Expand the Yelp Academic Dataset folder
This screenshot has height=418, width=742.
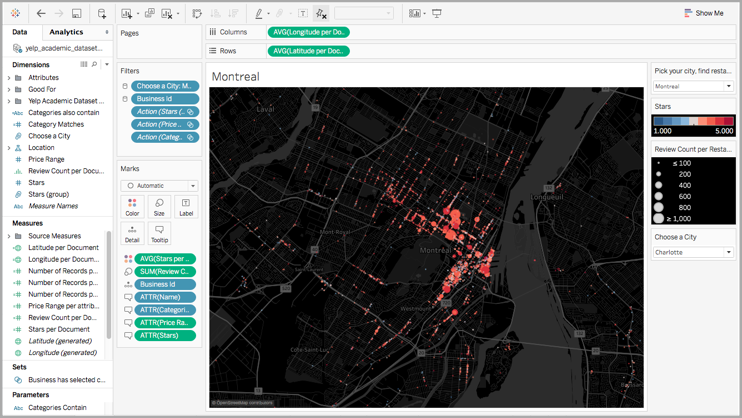click(x=9, y=101)
